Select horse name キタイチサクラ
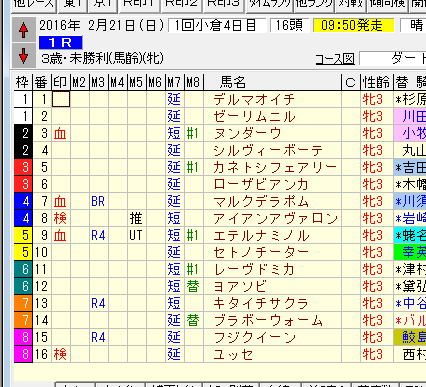The height and width of the screenshot is (387, 426). point(261,303)
